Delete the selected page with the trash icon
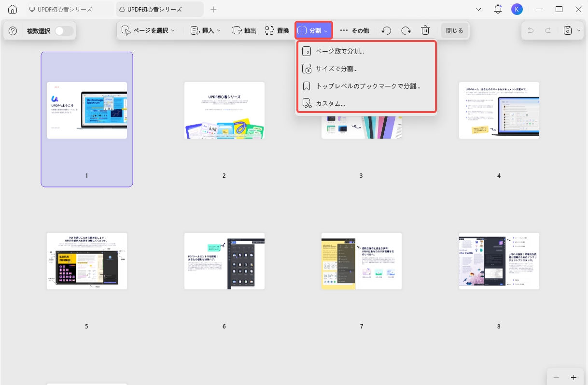588x385 pixels. pyautogui.click(x=425, y=30)
